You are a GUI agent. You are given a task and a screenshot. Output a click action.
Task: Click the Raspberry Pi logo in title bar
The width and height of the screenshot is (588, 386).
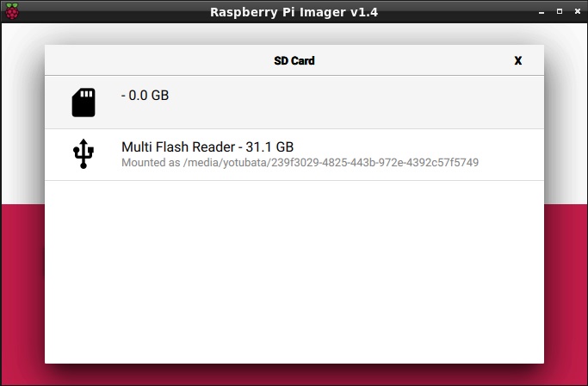12,11
